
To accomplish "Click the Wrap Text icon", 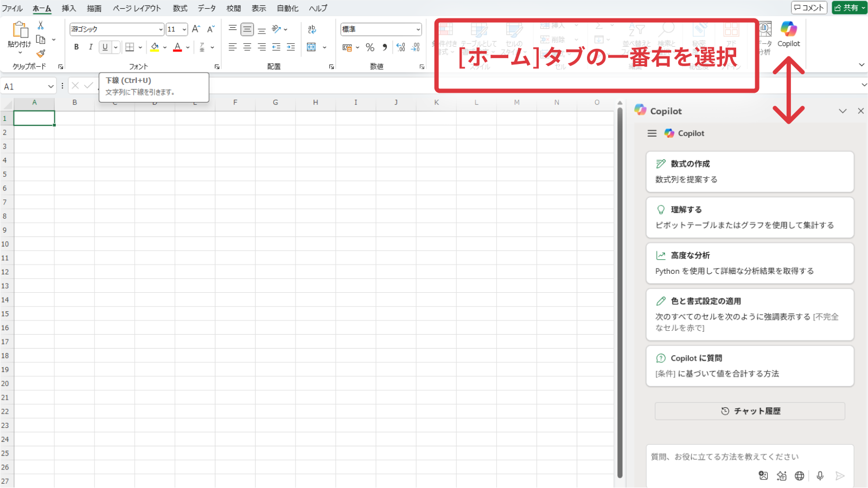I will (312, 29).
